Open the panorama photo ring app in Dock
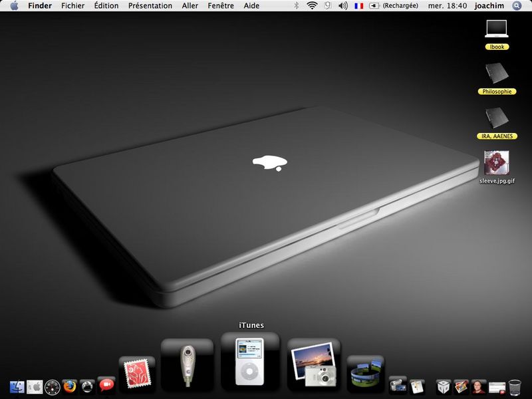 [x=365, y=374]
